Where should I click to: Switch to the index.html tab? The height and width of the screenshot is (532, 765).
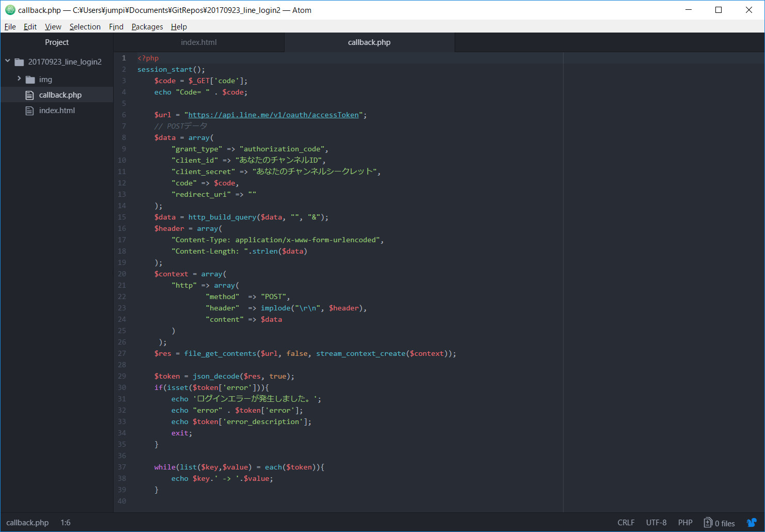pos(199,42)
